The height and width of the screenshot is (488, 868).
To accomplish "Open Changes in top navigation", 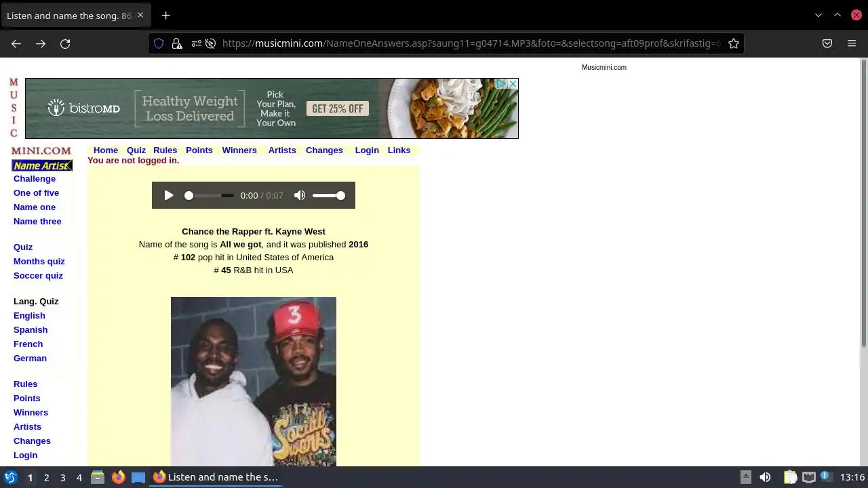I will coord(324,150).
